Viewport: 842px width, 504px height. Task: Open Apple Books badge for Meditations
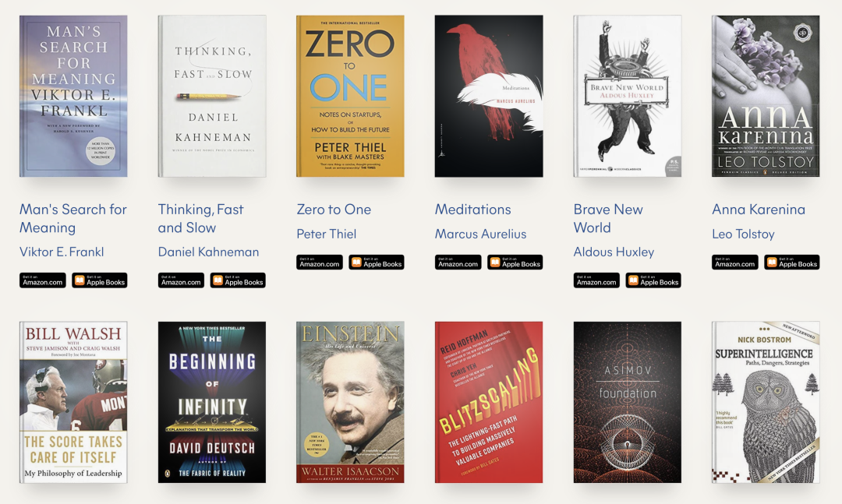tap(515, 263)
